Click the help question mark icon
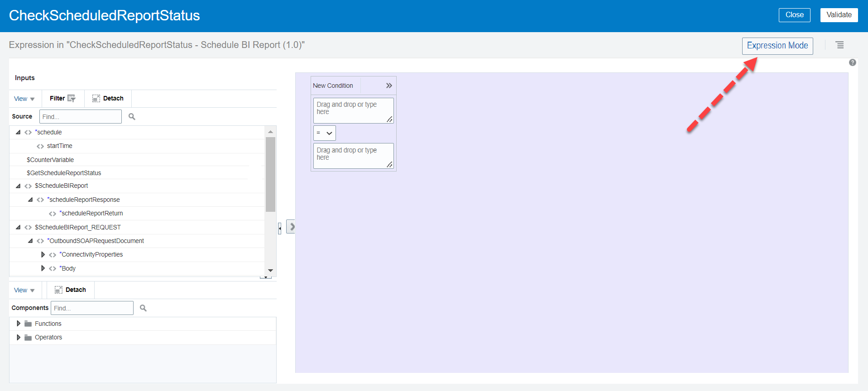Viewport: 868px width, 391px height. click(x=852, y=62)
